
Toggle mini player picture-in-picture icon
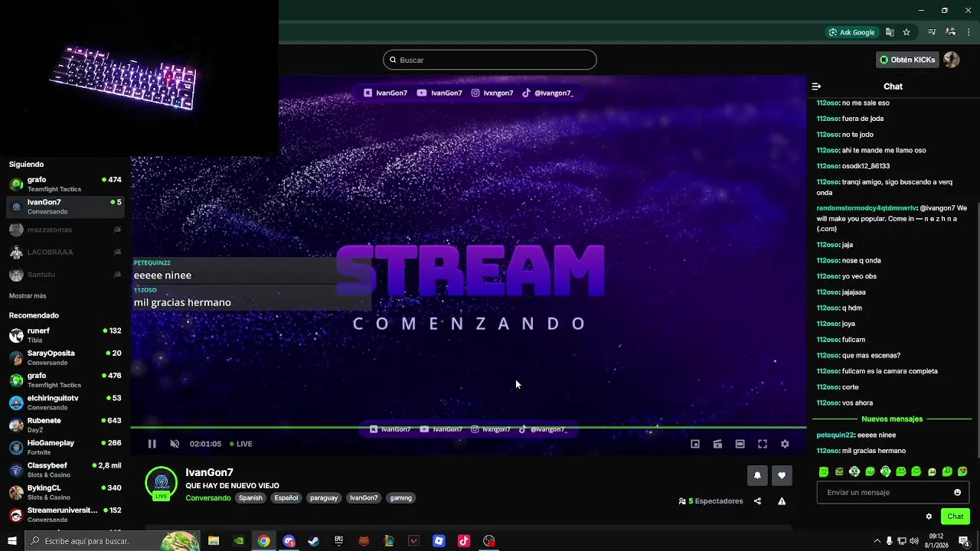(695, 444)
